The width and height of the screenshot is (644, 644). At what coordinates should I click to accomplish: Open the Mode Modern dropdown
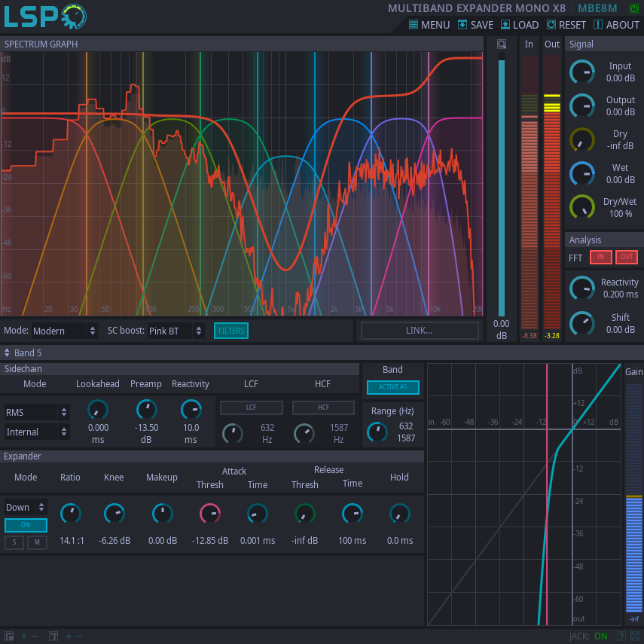[65, 331]
